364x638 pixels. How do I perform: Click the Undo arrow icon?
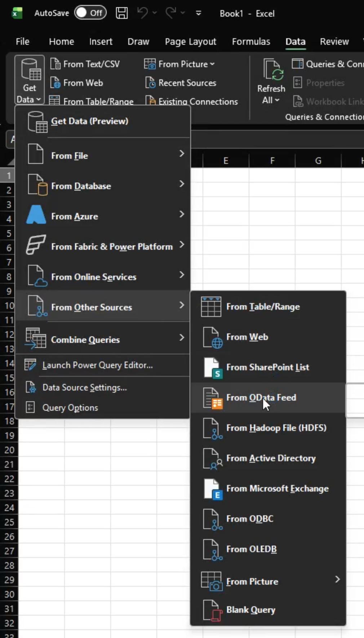[x=142, y=13]
